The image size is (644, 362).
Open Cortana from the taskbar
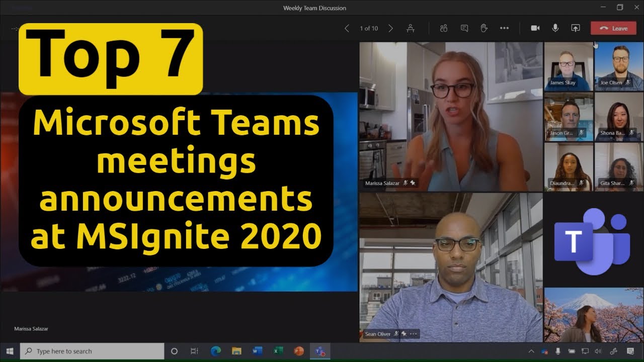tap(175, 351)
